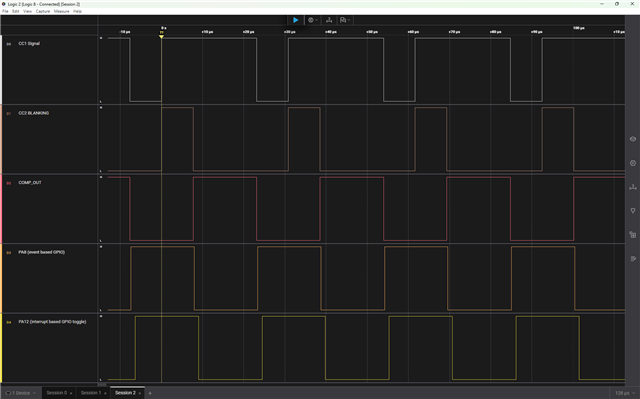Click the D0 channel index icon
Image resolution: width=640 pixels, height=399 pixels.
9,44
